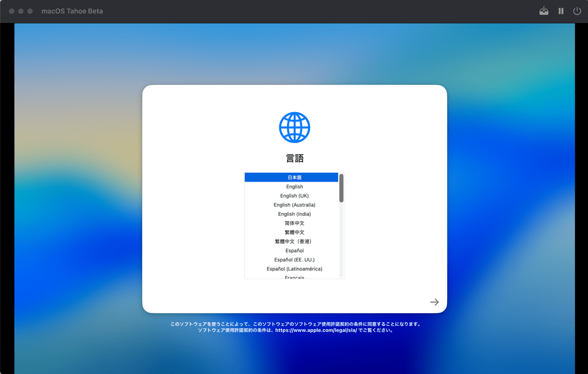Select 简体中文 language row
The height and width of the screenshot is (374, 588).
coord(292,223)
